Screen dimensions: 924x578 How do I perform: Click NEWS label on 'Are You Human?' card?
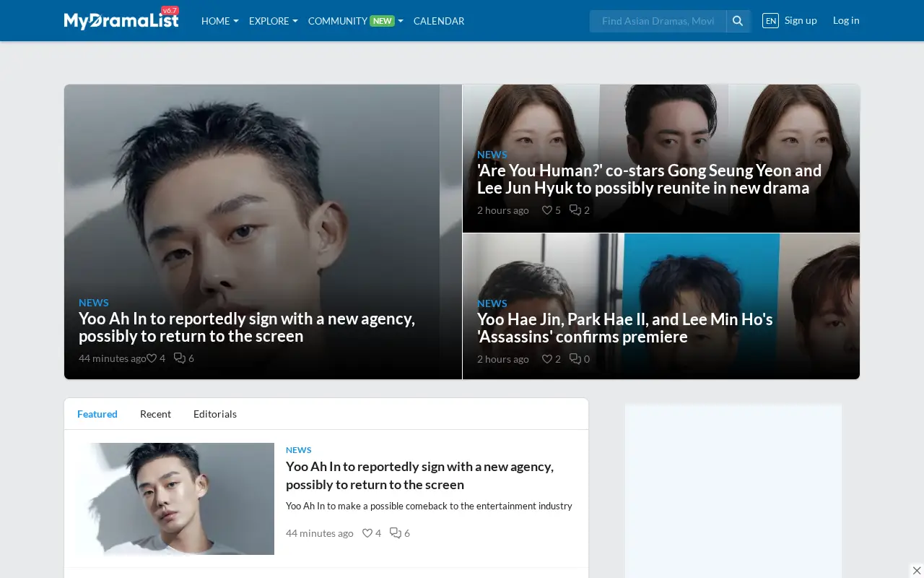click(492, 155)
